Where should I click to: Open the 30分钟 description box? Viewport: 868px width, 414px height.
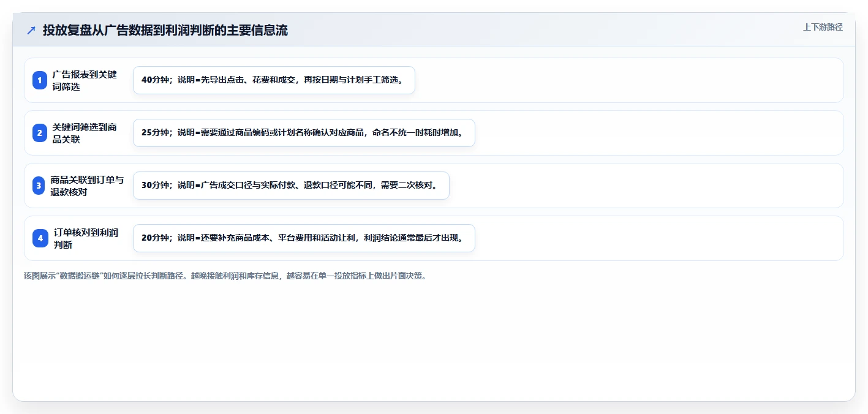(x=291, y=186)
